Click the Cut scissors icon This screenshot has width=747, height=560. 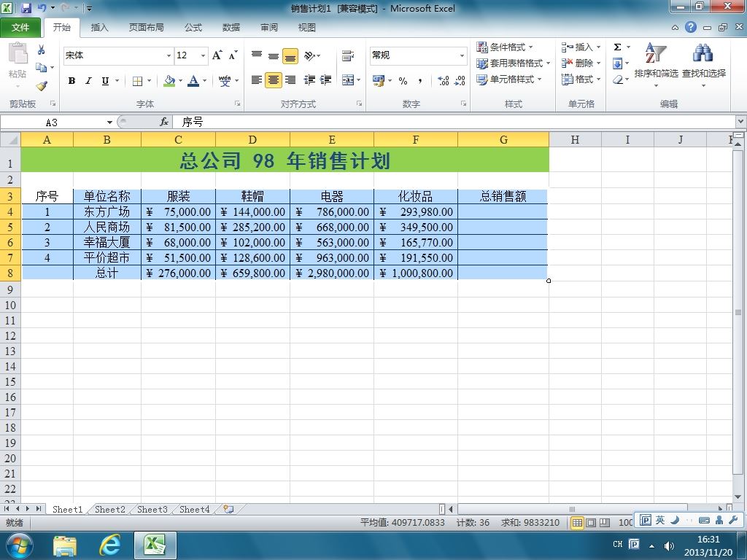point(41,50)
